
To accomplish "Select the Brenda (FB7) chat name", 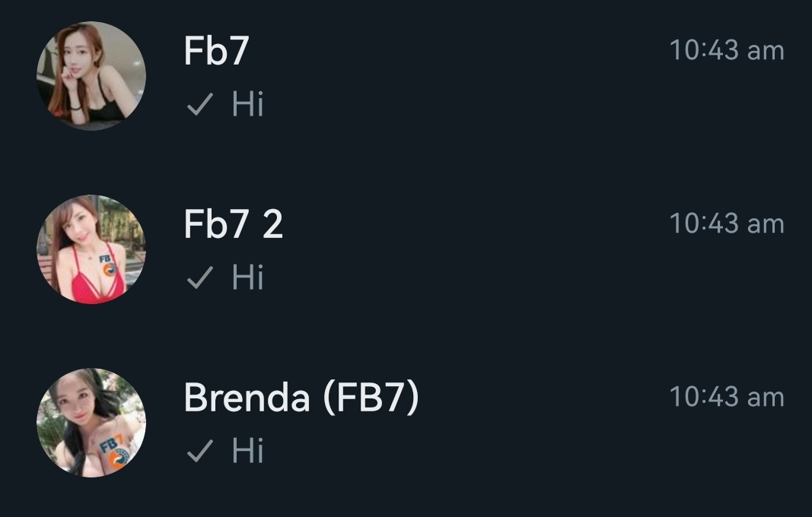I will click(301, 398).
